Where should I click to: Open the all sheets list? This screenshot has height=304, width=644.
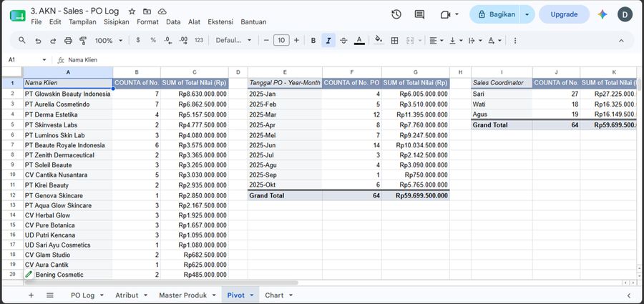(x=50, y=295)
